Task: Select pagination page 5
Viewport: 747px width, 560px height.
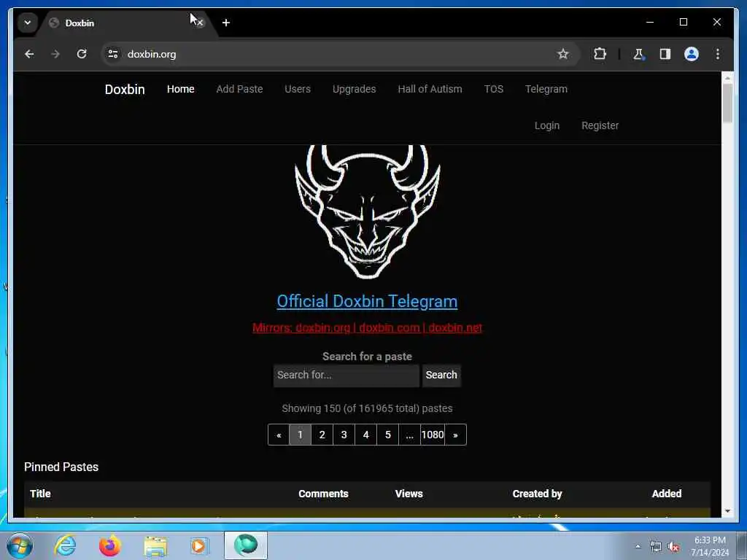Action: [388, 435]
